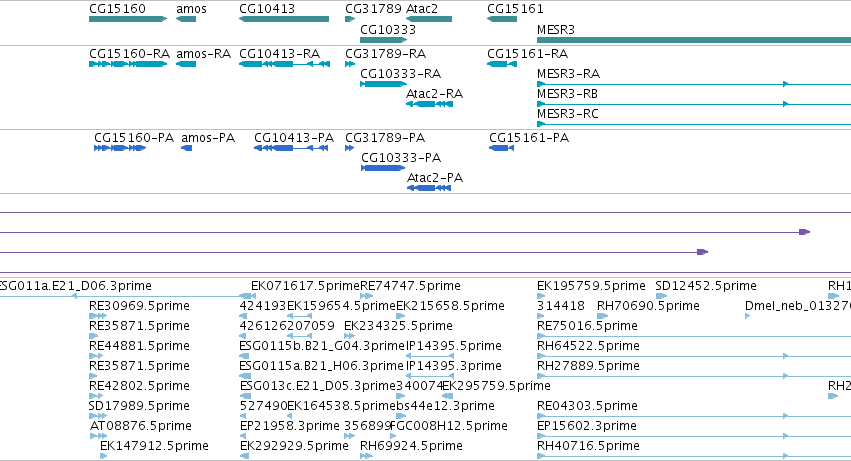Click the lower purple arrow end marker

pos(703,252)
